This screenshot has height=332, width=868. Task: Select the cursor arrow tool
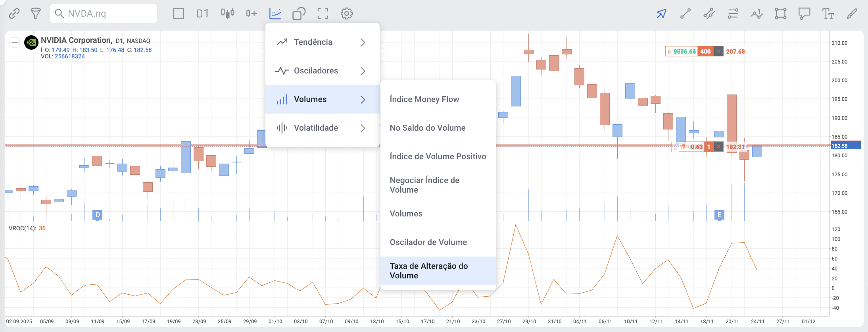click(661, 14)
